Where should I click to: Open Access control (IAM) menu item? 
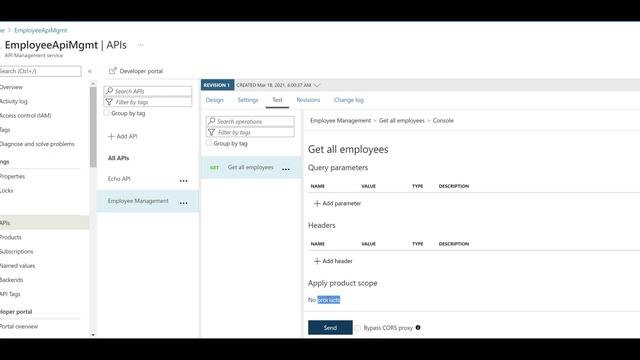click(x=25, y=116)
